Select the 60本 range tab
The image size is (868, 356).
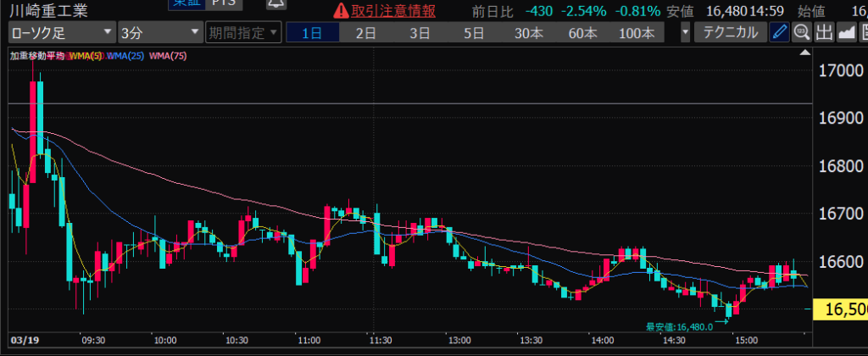coord(582,33)
